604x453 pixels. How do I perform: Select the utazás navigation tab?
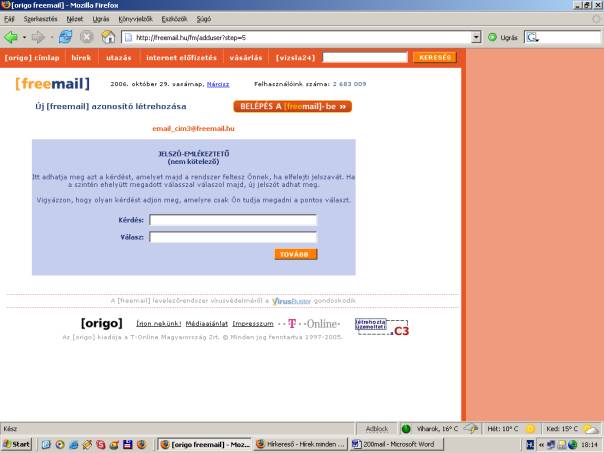[x=118, y=58]
